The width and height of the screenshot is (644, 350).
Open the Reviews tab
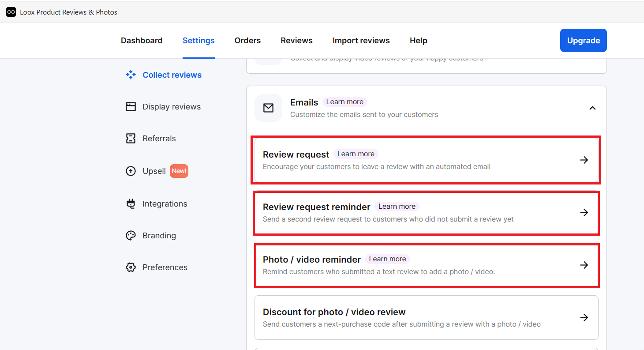coord(296,41)
